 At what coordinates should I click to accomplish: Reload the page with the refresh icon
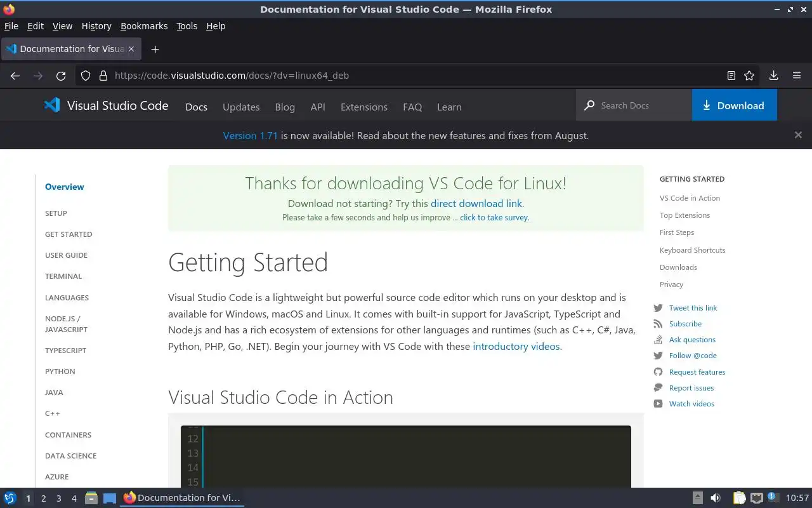61,76
